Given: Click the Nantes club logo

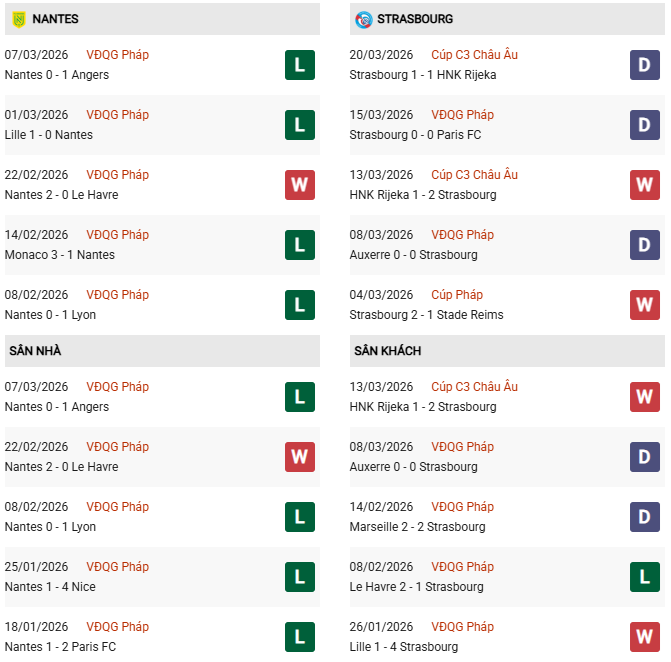Looking at the screenshot, I should coord(16,19).
